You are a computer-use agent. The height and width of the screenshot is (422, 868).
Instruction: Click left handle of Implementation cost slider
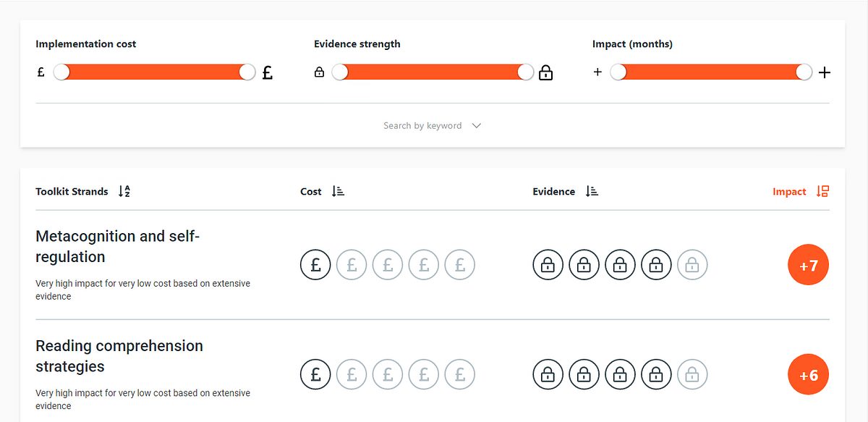pyautogui.click(x=61, y=72)
